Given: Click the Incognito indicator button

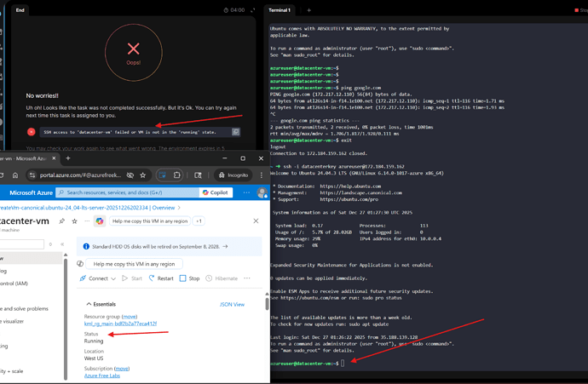Looking at the screenshot, I should point(233,175).
